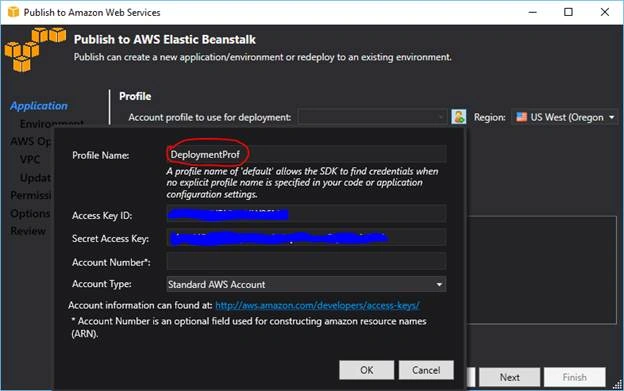Select the Options step in the sidebar
624x391 pixels.
[x=30, y=214]
